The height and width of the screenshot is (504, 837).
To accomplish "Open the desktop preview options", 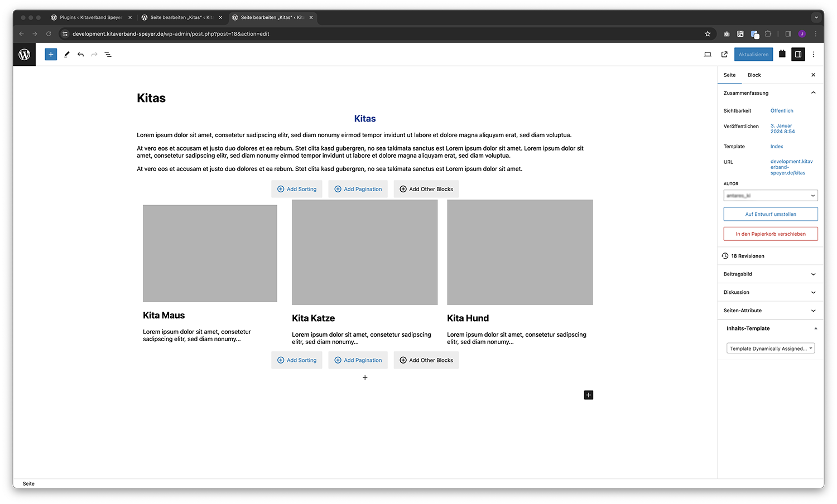I will (x=708, y=55).
